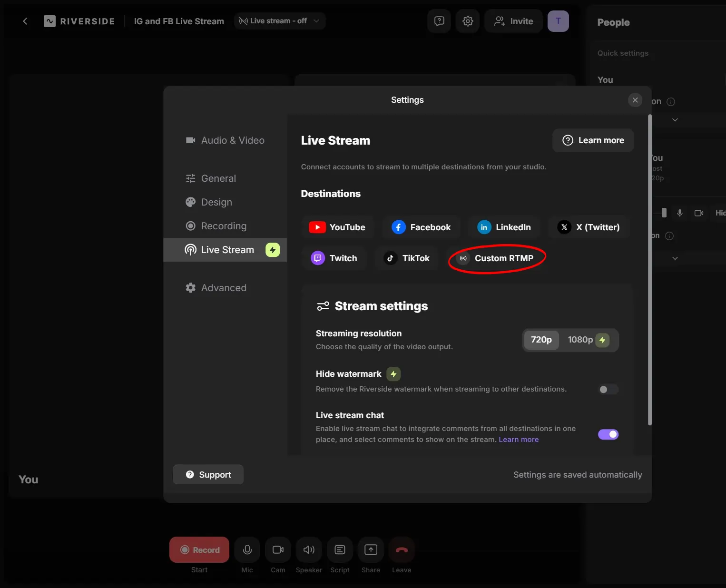The width and height of the screenshot is (726, 588).
Task: Expand the lower chevron in People panel
Action: click(x=675, y=258)
